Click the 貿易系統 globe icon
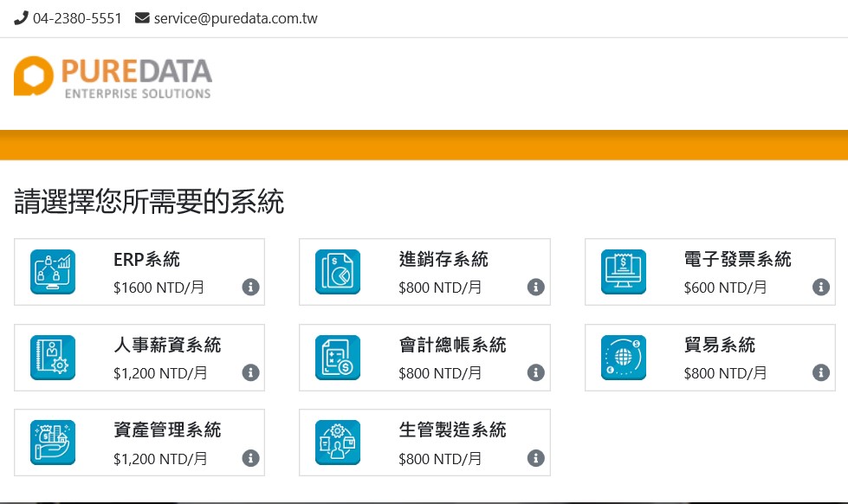Image resolution: width=848 pixels, height=504 pixels. click(623, 358)
